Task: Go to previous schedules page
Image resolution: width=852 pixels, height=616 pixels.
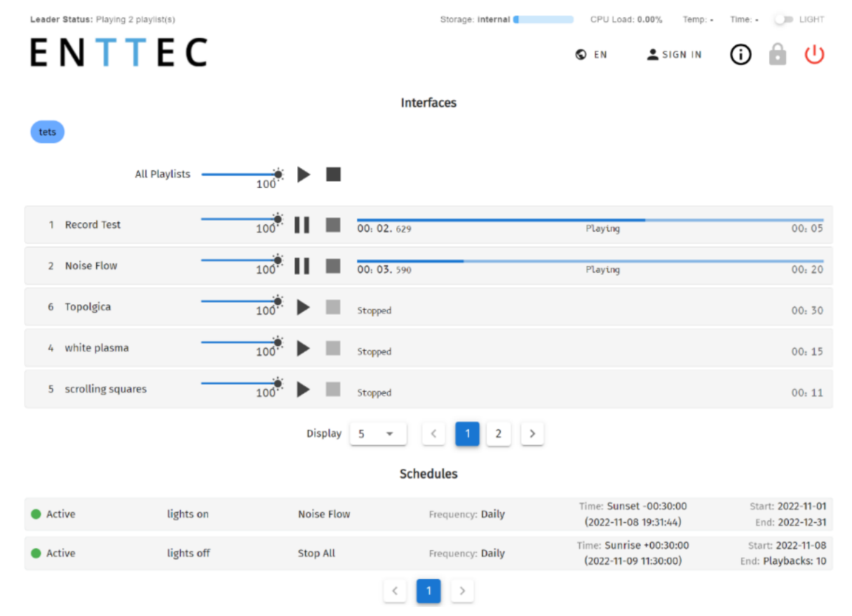Action: pyautogui.click(x=395, y=591)
